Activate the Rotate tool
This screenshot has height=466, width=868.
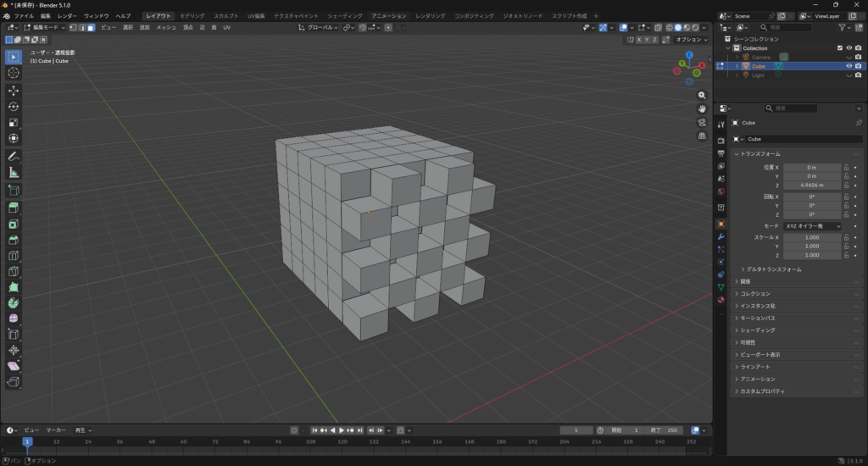coord(14,107)
